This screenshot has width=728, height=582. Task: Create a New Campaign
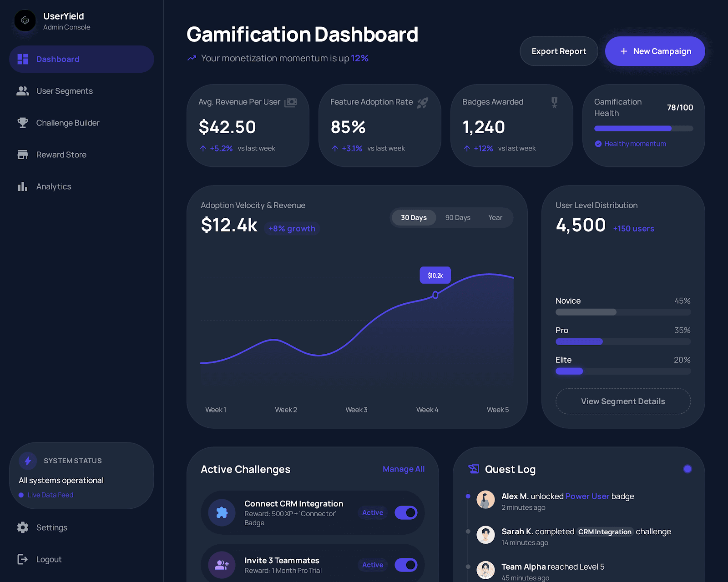pos(655,51)
